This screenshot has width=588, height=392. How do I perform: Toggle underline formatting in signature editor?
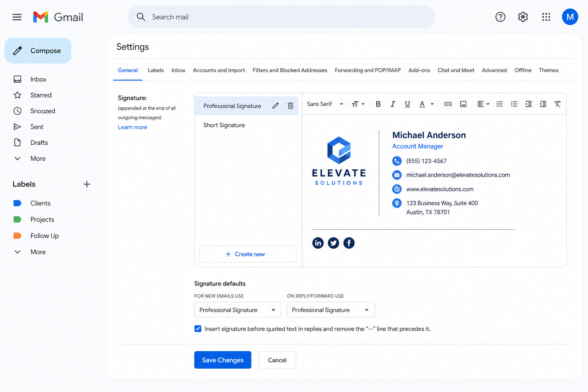coord(407,104)
